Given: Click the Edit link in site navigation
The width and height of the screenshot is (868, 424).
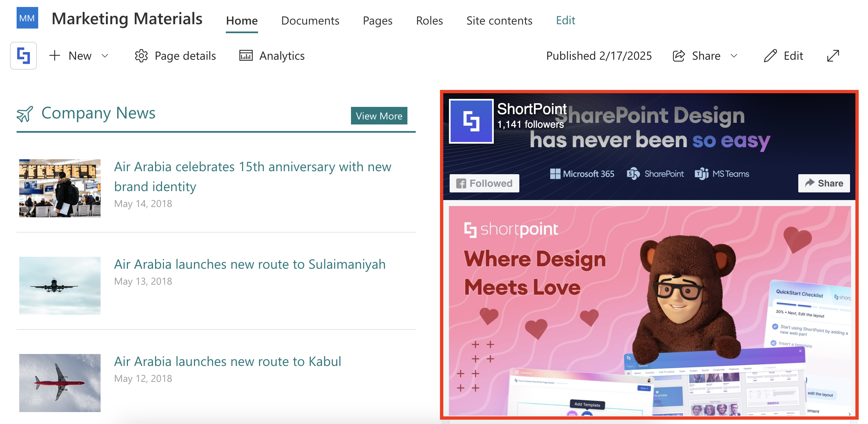Looking at the screenshot, I should (x=565, y=20).
